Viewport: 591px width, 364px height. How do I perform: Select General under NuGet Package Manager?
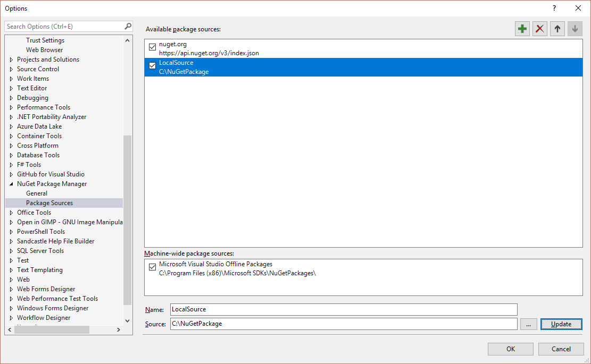click(x=37, y=193)
